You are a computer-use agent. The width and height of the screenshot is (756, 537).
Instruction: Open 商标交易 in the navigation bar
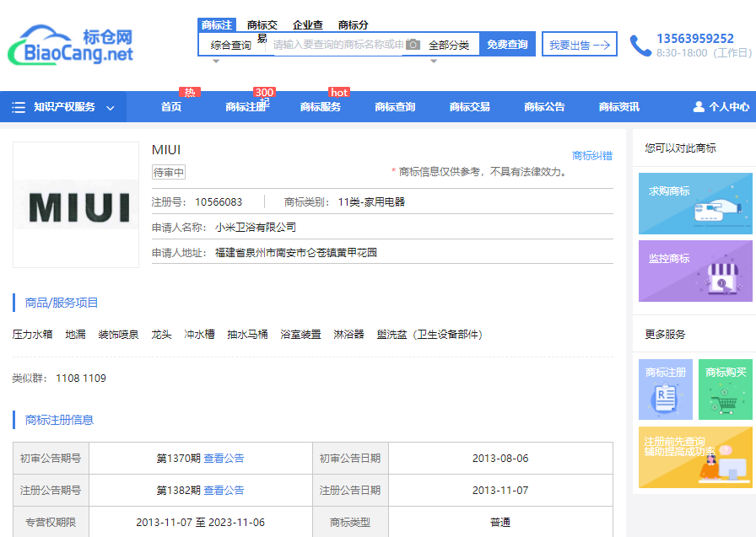point(470,107)
